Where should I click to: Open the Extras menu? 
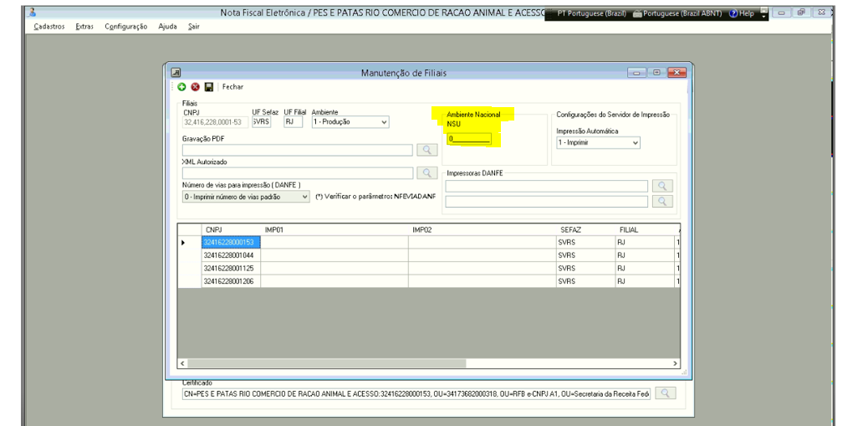point(84,26)
